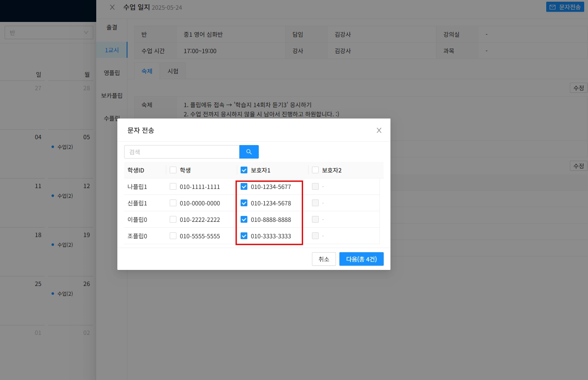
Task: Open the 반 dropdown in sidebar
Action: [x=49, y=32]
